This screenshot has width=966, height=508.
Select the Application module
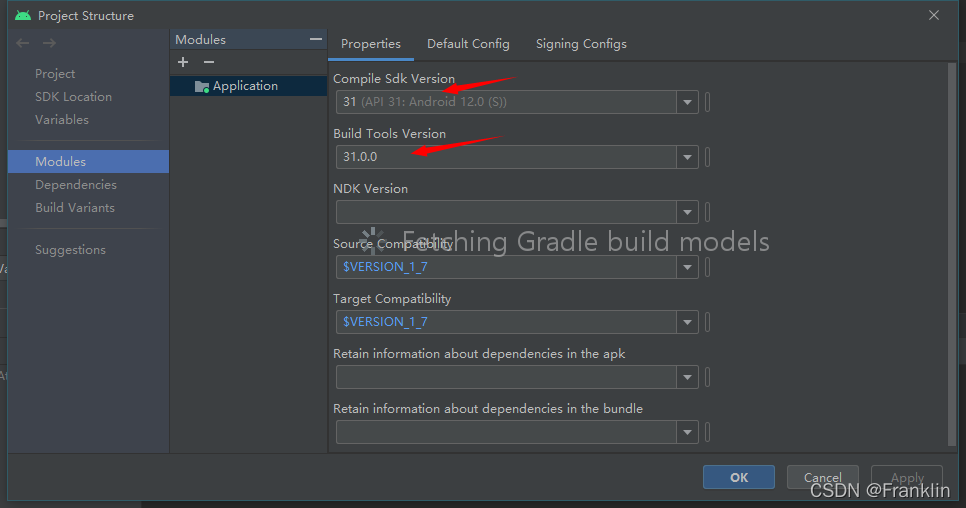(x=248, y=86)
